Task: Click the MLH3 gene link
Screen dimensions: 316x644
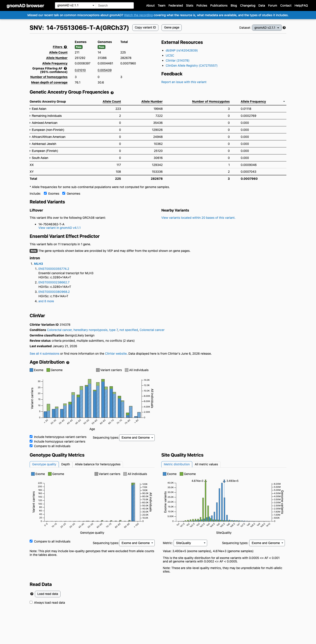Action: [x=39, y=264]
